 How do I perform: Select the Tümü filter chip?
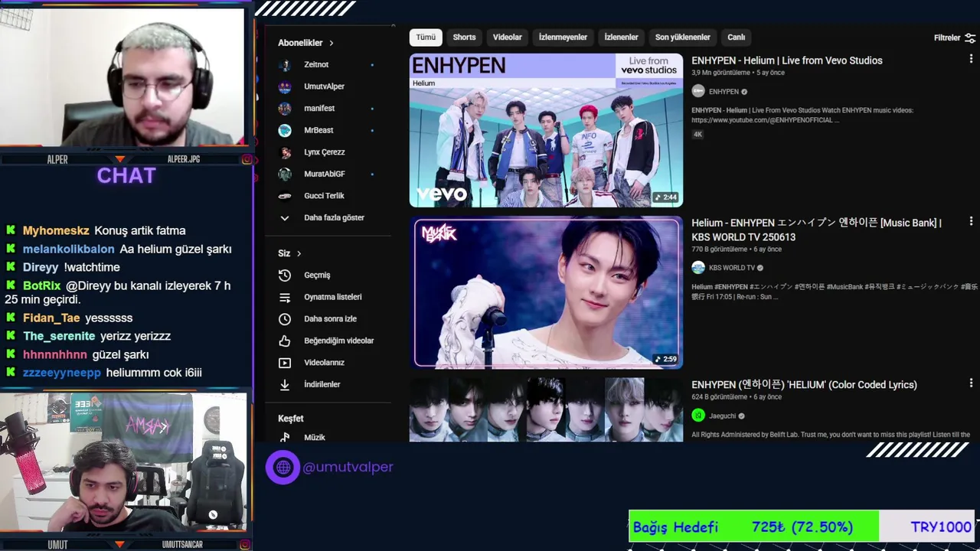(x=426, y=37)
